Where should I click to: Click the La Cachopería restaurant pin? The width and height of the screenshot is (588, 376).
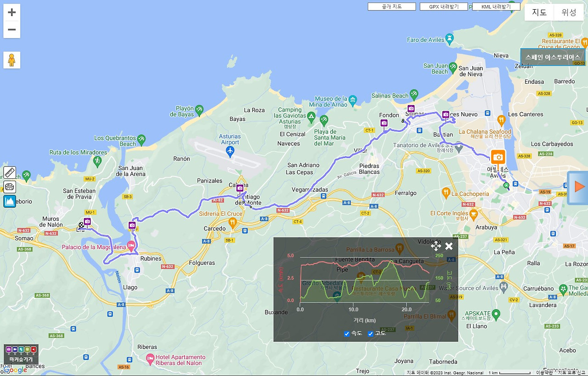point(446,192)
